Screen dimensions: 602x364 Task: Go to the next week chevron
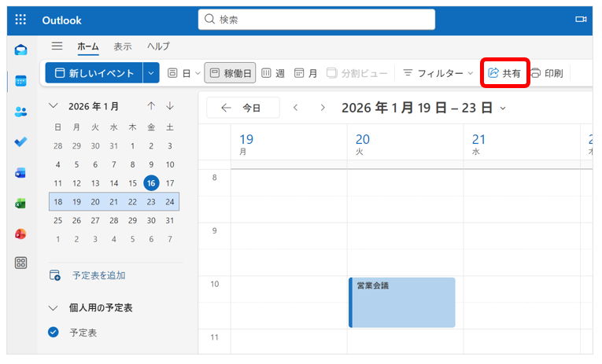click(323, 108)
